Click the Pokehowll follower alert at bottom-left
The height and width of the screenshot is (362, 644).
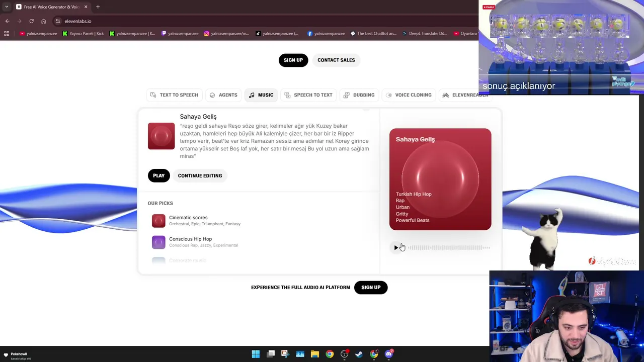coord(18,356)
